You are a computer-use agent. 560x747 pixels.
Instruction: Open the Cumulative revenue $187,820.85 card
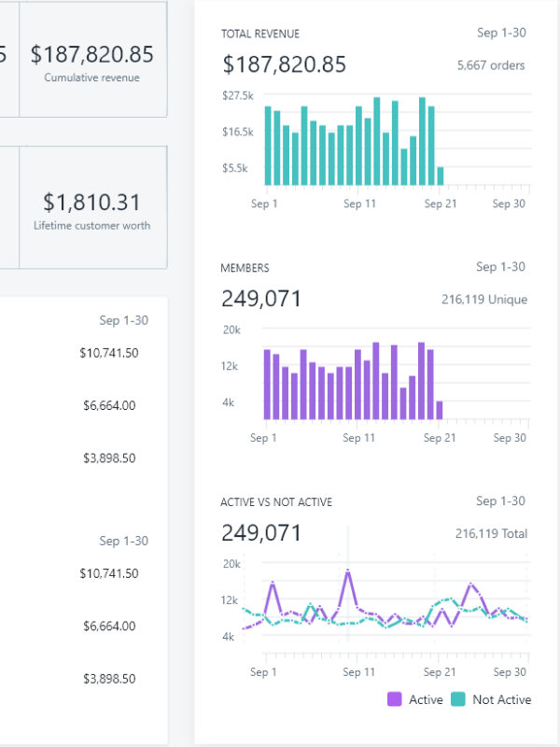click(x=92, y=59)
